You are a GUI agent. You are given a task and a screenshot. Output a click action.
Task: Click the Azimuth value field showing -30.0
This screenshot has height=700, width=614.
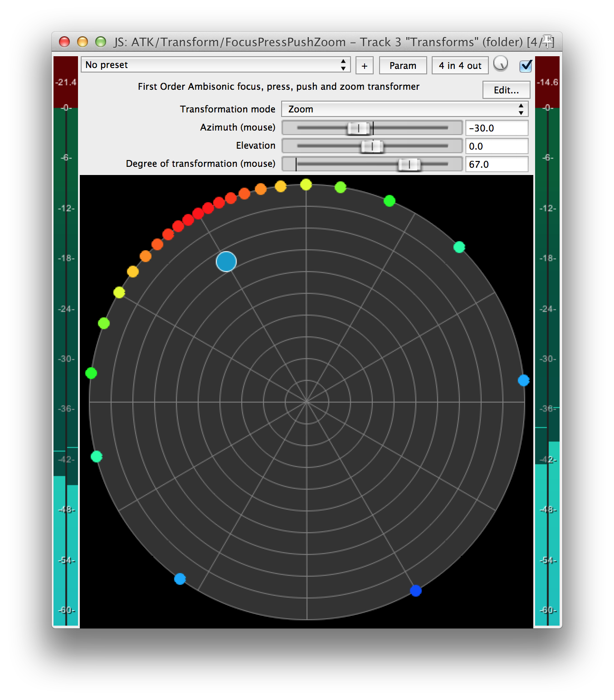pyautogui.click(x=497, y=128)
